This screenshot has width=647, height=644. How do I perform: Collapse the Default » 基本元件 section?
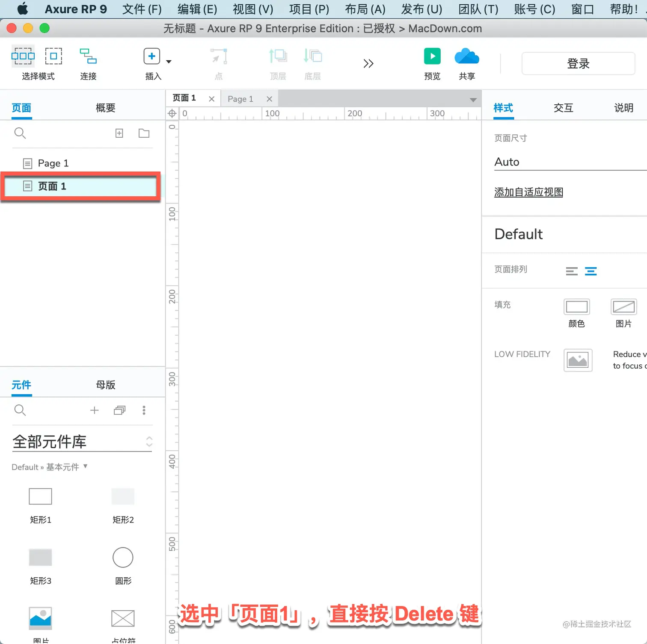click(50, 467)
